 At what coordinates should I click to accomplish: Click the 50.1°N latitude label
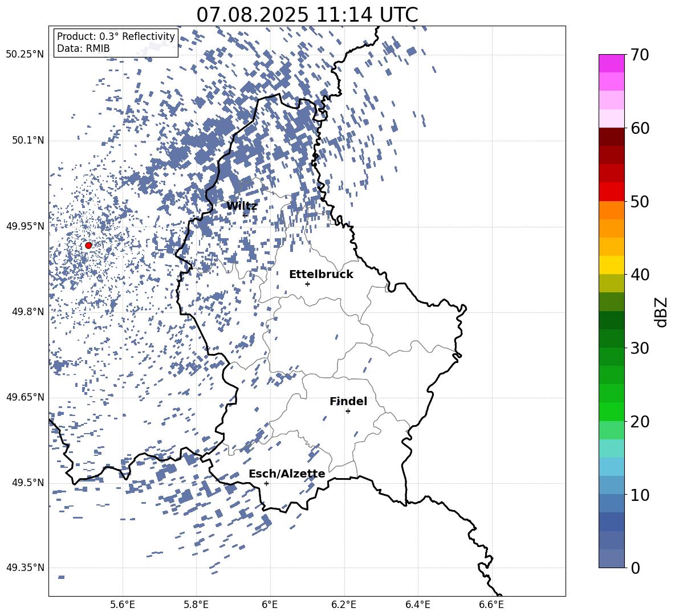(28, 141)
